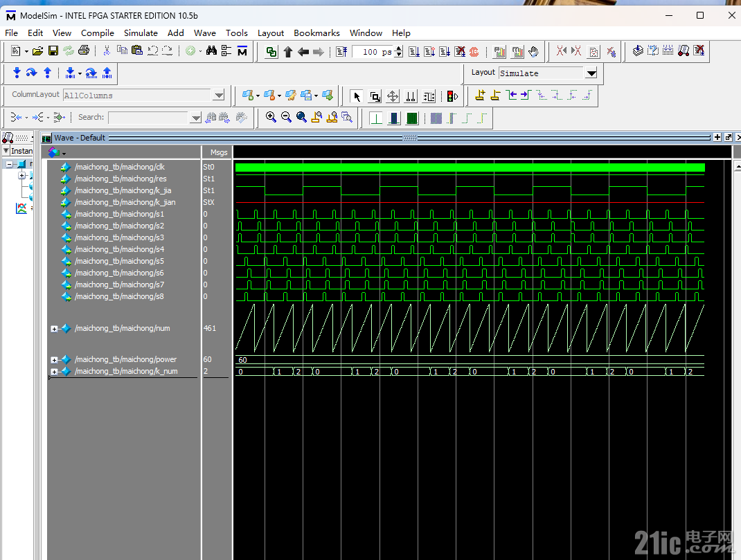Click the Step Out blue arrow icon
741x560 pixels.
[x=47, y=73]
